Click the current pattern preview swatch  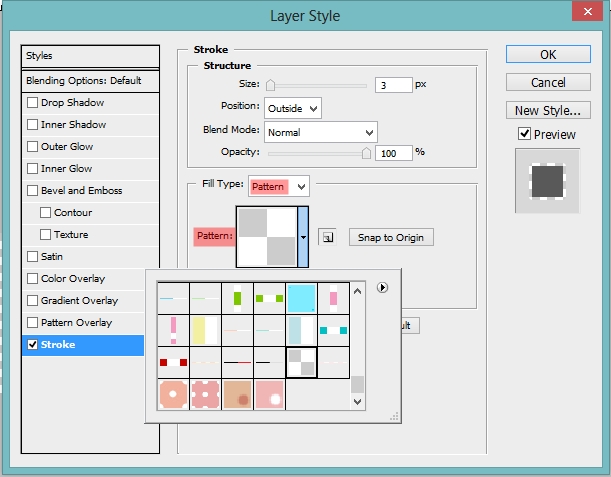tap(267, 237)
